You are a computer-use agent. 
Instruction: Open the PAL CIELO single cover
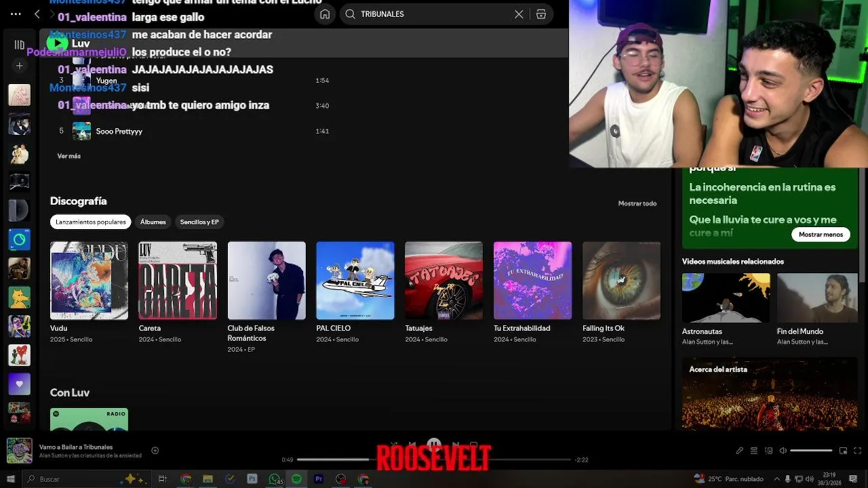pyautogui.click(x=355, y=281)
